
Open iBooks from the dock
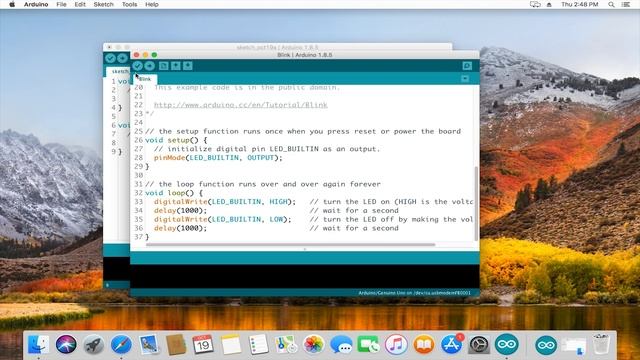[424, 344]
